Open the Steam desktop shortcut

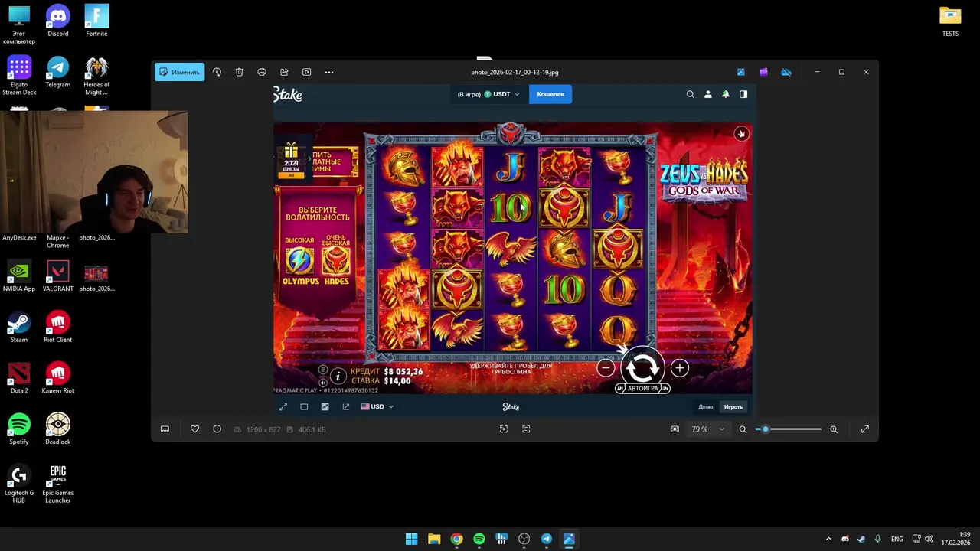pos(19,327)
